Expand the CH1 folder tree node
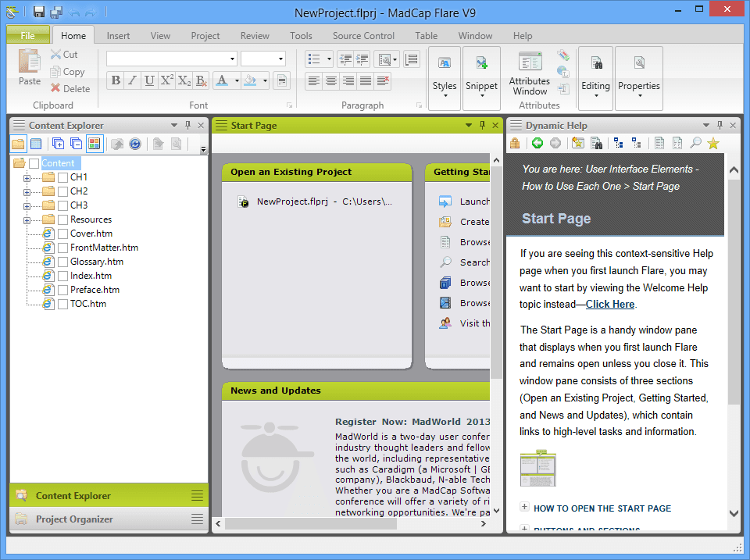 (27, 178)
